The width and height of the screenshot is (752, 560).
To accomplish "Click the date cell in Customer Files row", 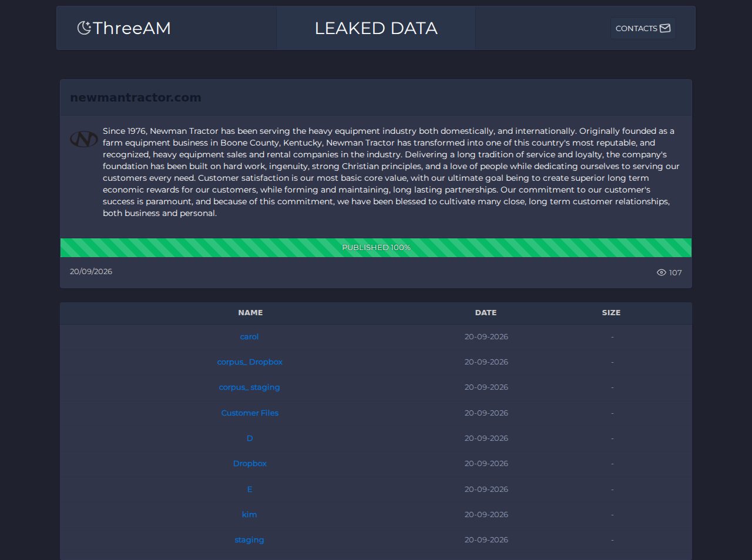I will (486, 413).
